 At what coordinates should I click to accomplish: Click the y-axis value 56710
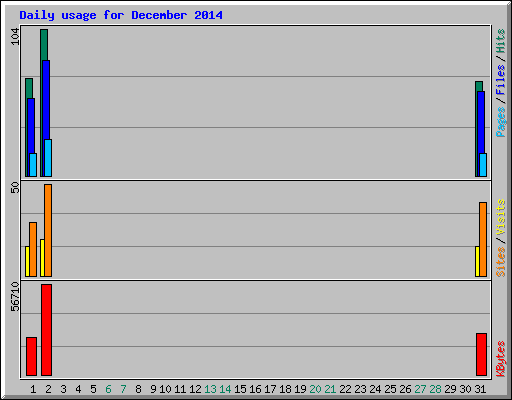tap(15, 297)
